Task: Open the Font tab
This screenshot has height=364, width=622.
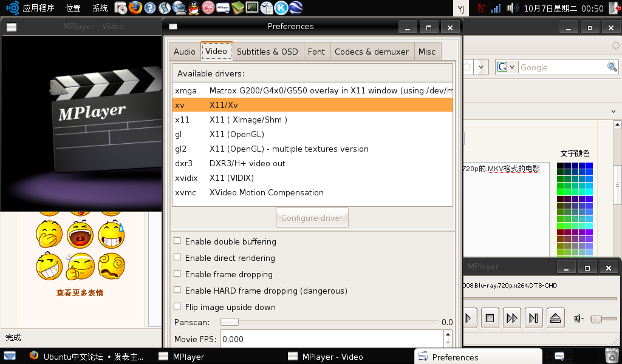Action: point(316,52)
